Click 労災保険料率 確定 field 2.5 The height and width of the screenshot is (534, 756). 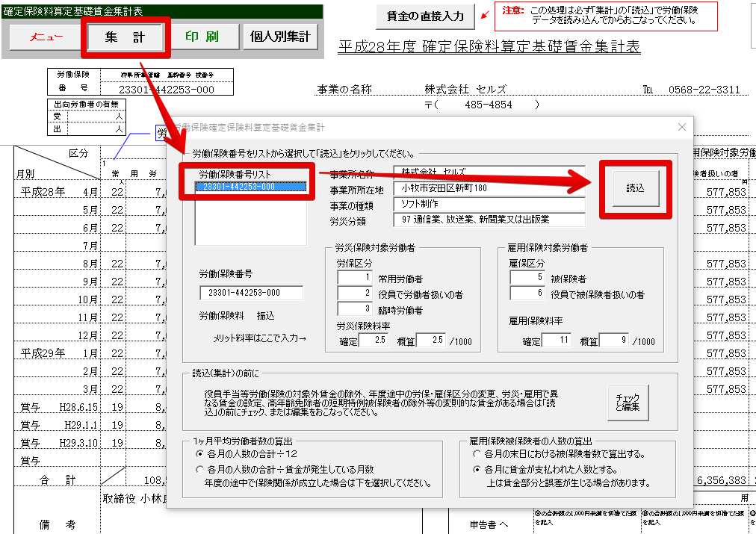click(374, 341)
